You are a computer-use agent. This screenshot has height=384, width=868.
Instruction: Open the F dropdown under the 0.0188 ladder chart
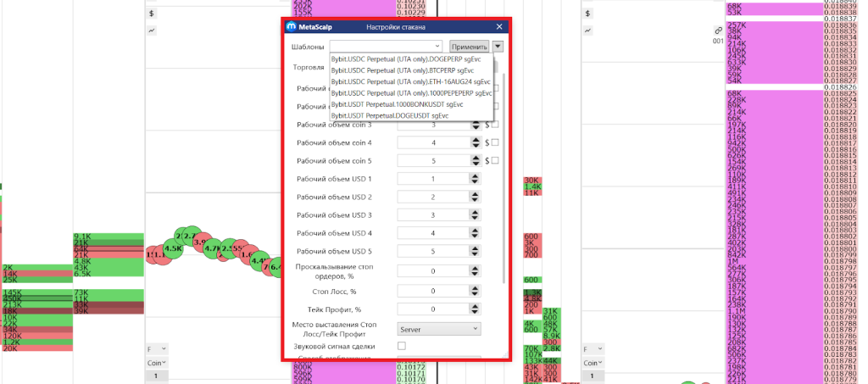coord(593,350)
